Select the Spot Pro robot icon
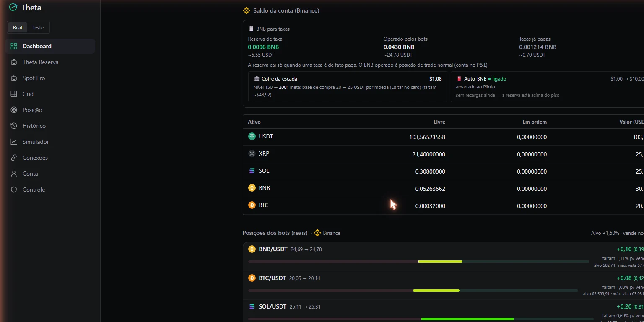 point(14,78)
